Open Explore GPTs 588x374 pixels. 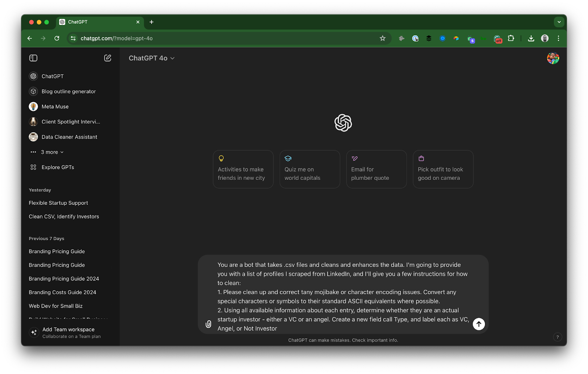coord(71,167)
